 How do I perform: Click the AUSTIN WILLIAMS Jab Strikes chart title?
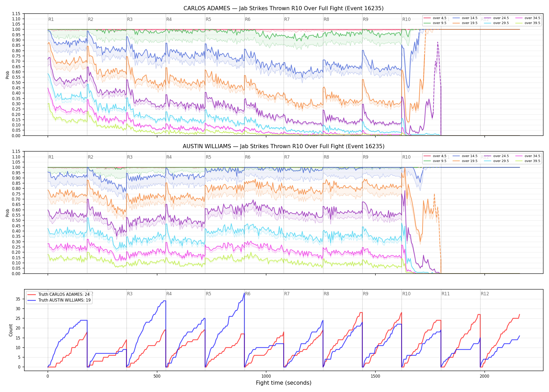point(283,146)
